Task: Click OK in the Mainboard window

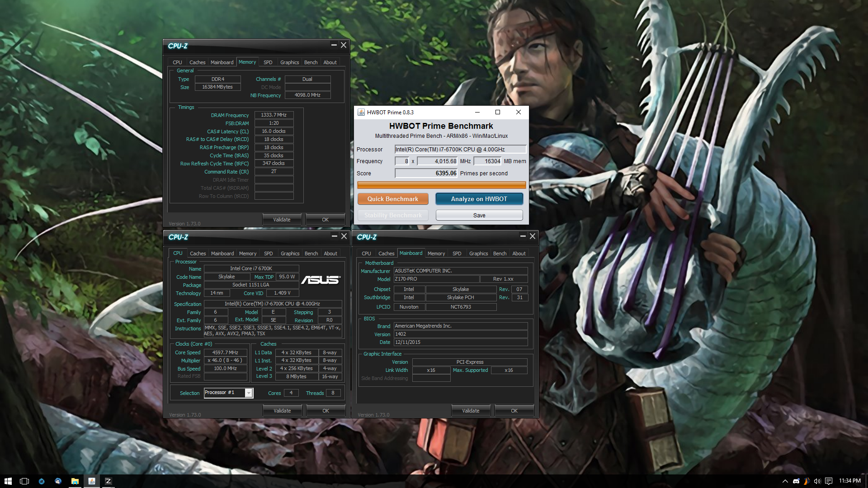Action: tap(514, 411)
